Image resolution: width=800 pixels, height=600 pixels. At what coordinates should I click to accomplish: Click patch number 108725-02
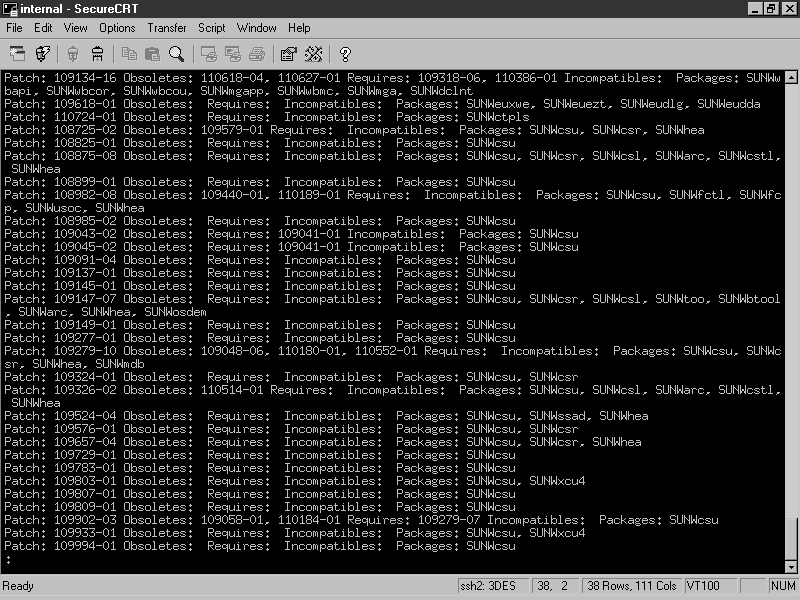85,130
